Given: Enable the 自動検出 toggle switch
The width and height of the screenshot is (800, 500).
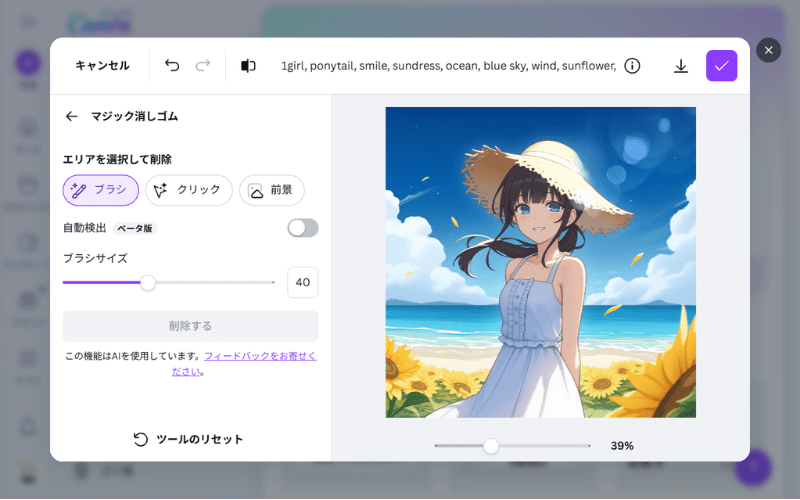Looking at the screenshot, I should tap(303, 228).
